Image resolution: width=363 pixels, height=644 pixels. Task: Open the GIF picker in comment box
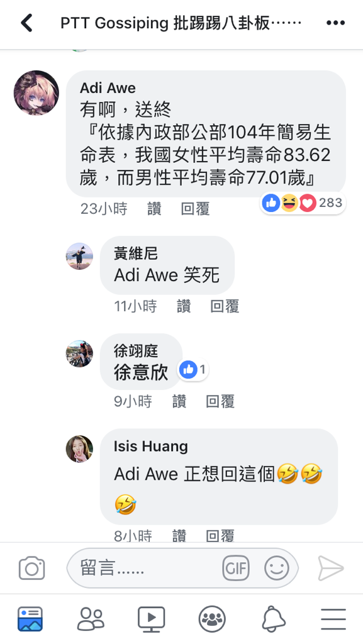point(236,568)
